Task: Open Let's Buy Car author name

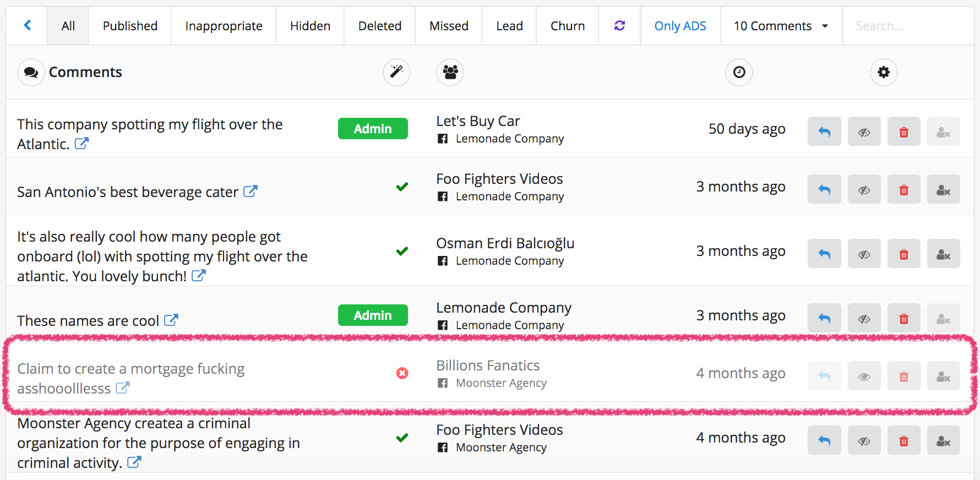Action: pos(478,121)
